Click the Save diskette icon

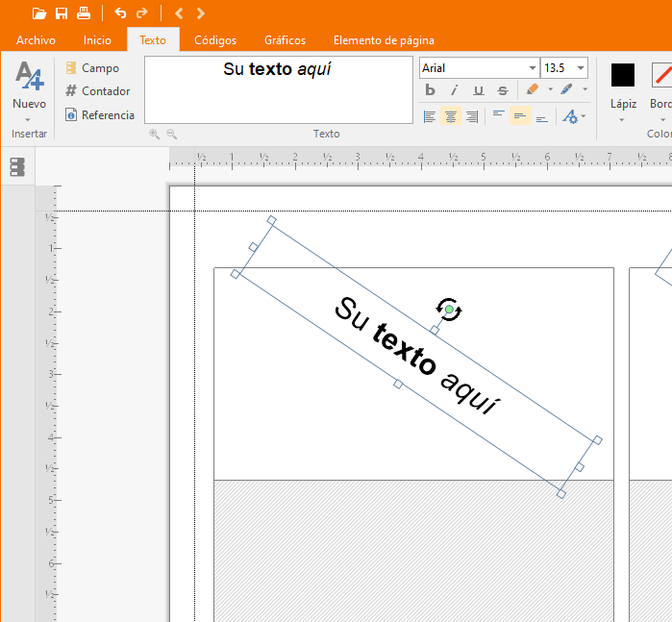click(x=62, y=13)
